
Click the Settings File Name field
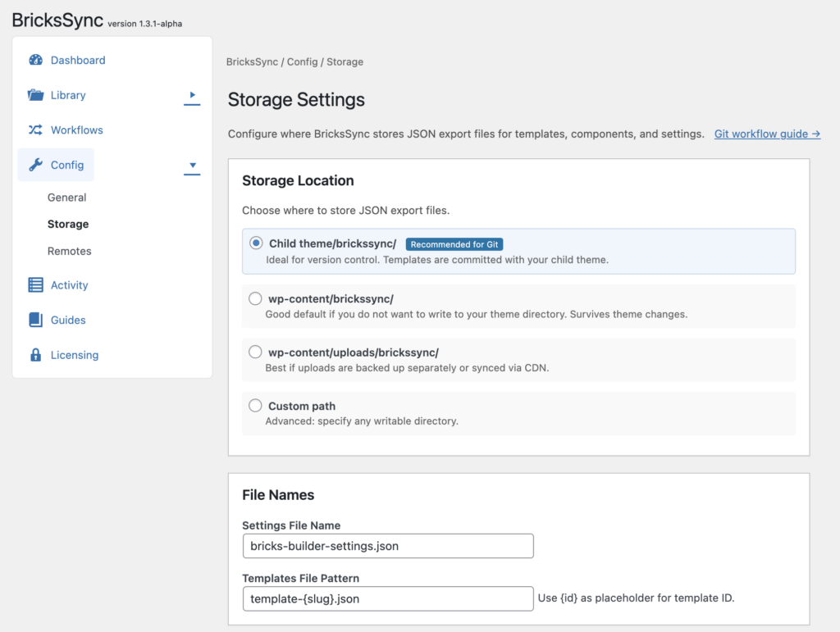click(x=388, y=546)
